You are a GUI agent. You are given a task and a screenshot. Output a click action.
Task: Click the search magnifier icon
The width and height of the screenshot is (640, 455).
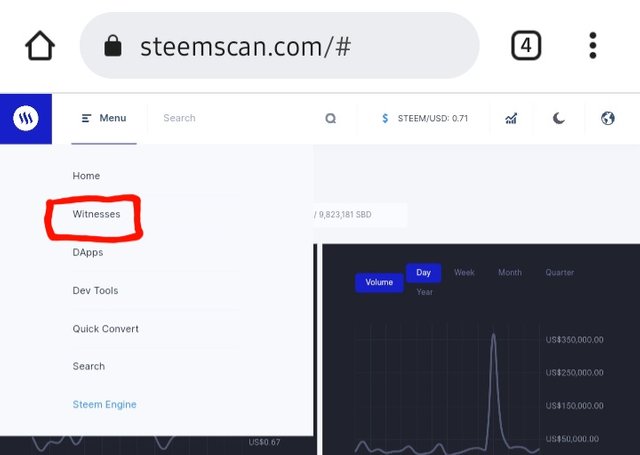click(331, 118)
